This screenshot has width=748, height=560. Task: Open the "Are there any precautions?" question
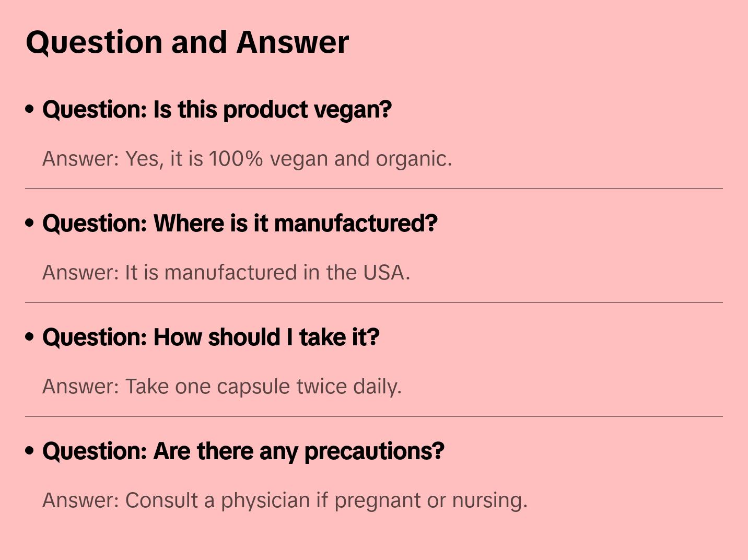pyautogui.click(x=243, y=451)
